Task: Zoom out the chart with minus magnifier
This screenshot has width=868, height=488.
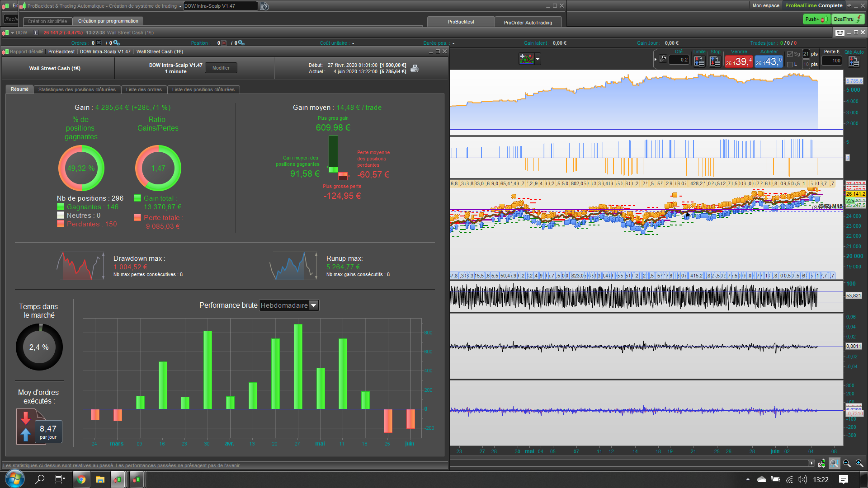Action: (847, 463)
